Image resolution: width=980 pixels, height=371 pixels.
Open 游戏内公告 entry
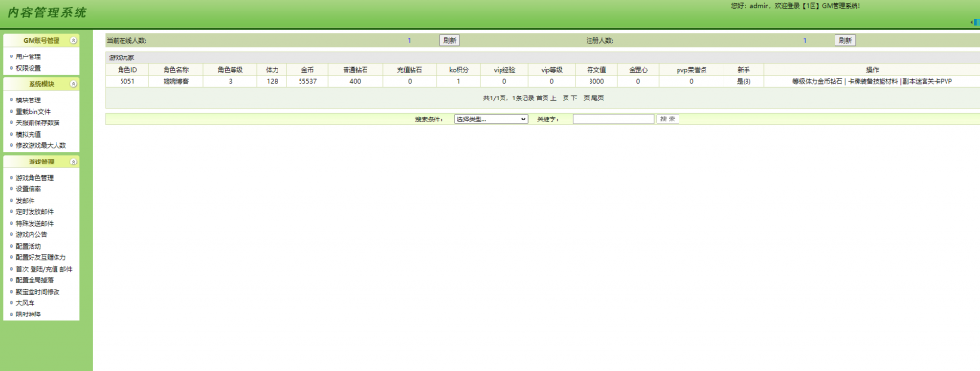(x=32, y=235)
